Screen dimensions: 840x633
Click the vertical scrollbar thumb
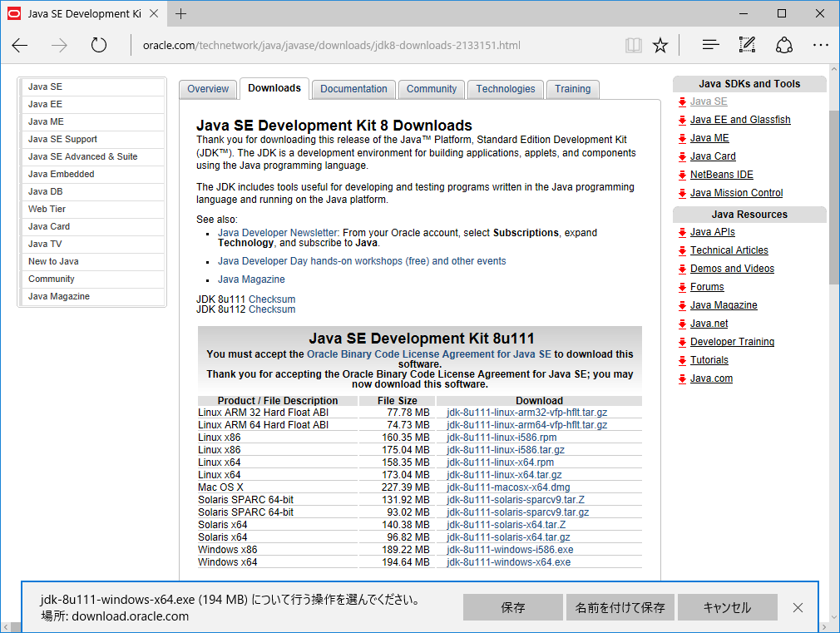tap(834, 197)
